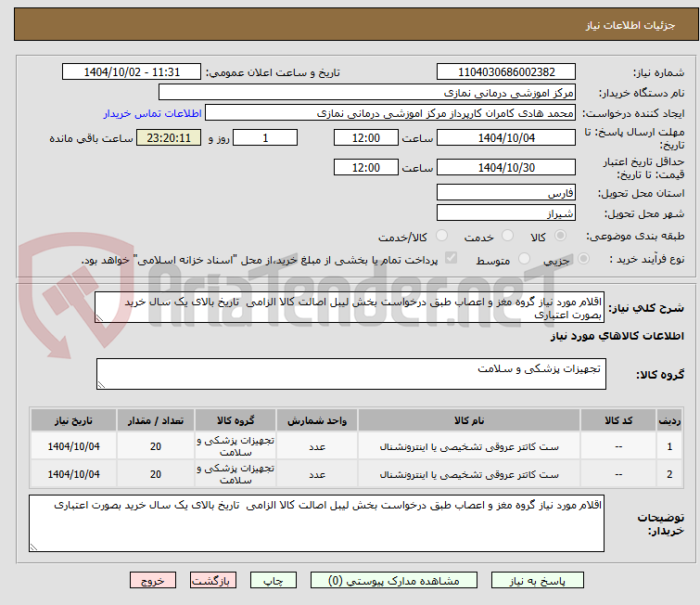700x605 pixels.
Task: Click the جزئیات اطلاعات نیاز page header
Action: click(x=630, y=25)
